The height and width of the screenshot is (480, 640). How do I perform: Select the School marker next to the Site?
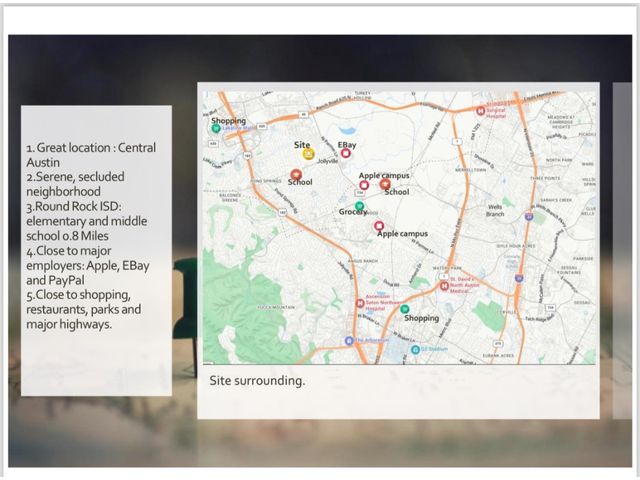pyautogui.click(x=296, y=175)
